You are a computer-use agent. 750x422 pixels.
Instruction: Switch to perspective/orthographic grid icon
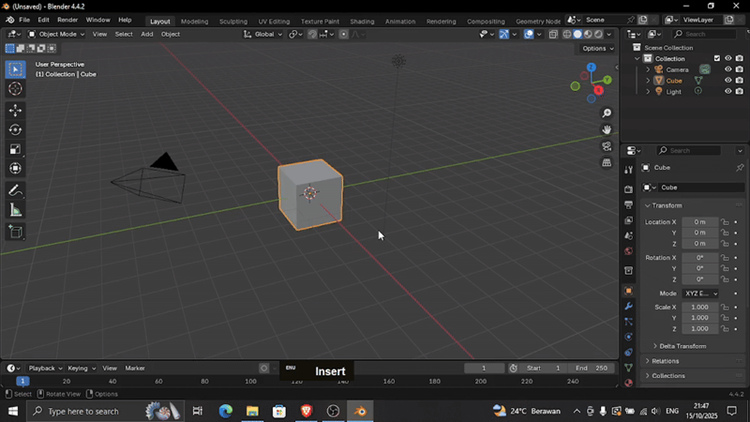coord(607,163)
